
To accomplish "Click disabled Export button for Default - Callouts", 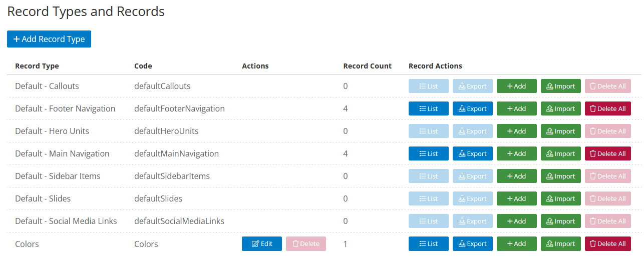I will [x=473, y=86].
